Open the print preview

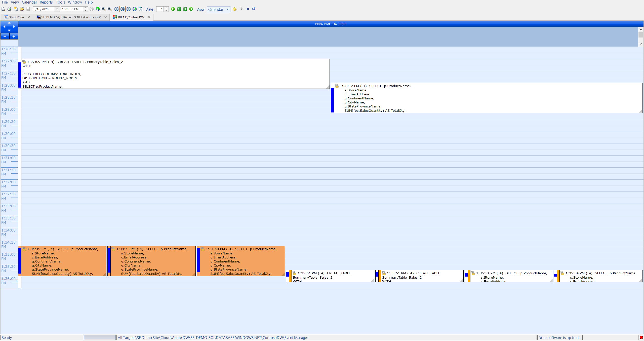tap(4, 9)
